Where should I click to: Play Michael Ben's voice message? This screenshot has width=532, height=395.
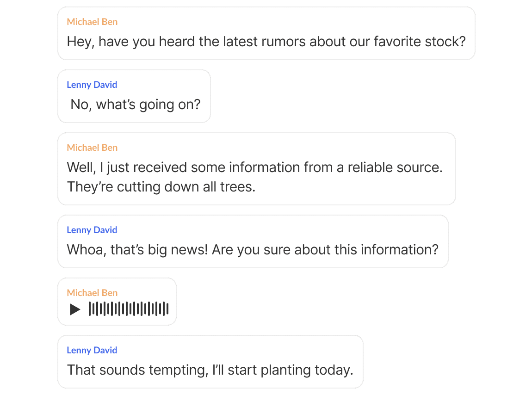coord(75,309)
